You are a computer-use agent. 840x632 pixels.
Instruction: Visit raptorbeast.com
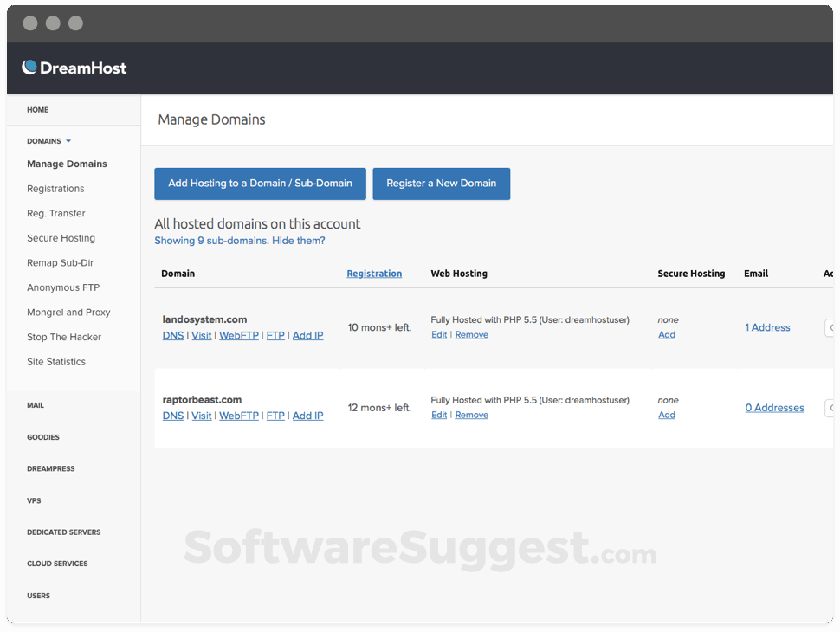[x=201, y=416]
